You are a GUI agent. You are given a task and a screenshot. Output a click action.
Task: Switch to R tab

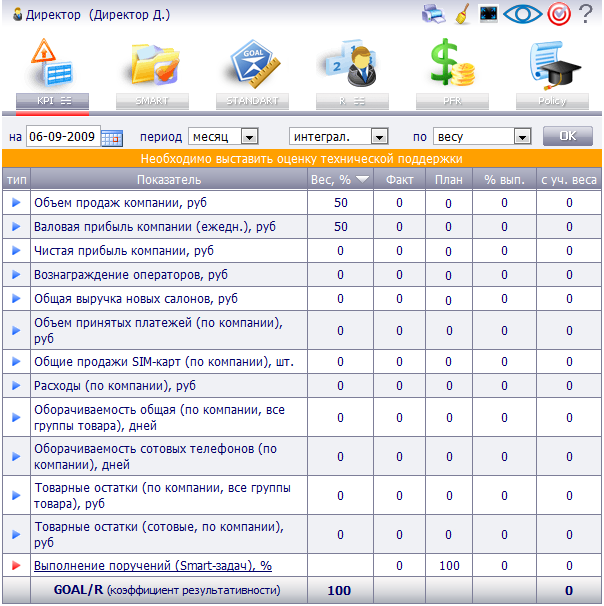(x=352, y=101)
